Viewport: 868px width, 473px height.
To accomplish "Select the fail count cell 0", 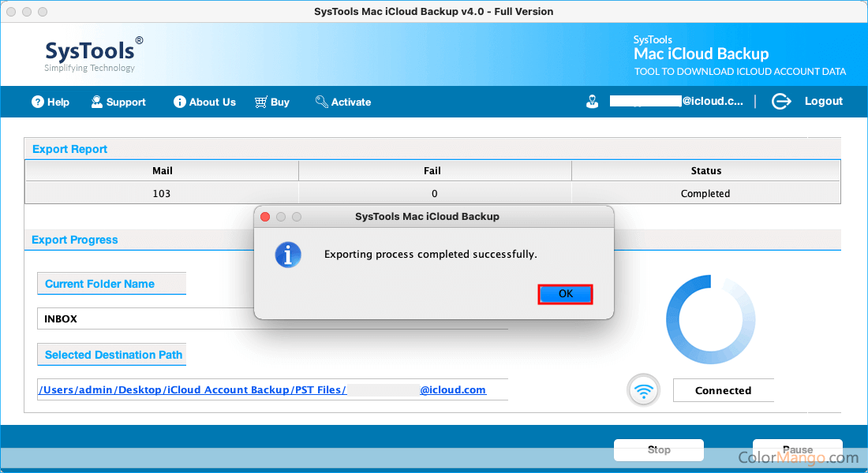I will point(435,194).
